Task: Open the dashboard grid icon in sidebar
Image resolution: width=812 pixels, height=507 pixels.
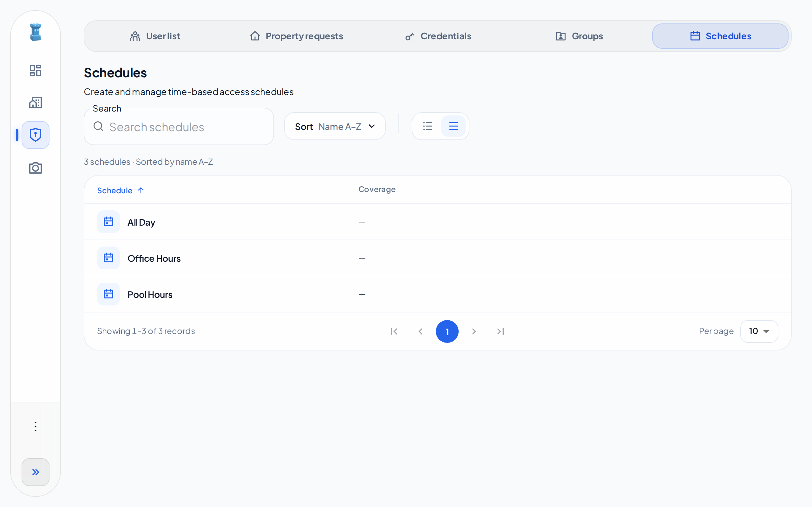Action: pos(35,70)
